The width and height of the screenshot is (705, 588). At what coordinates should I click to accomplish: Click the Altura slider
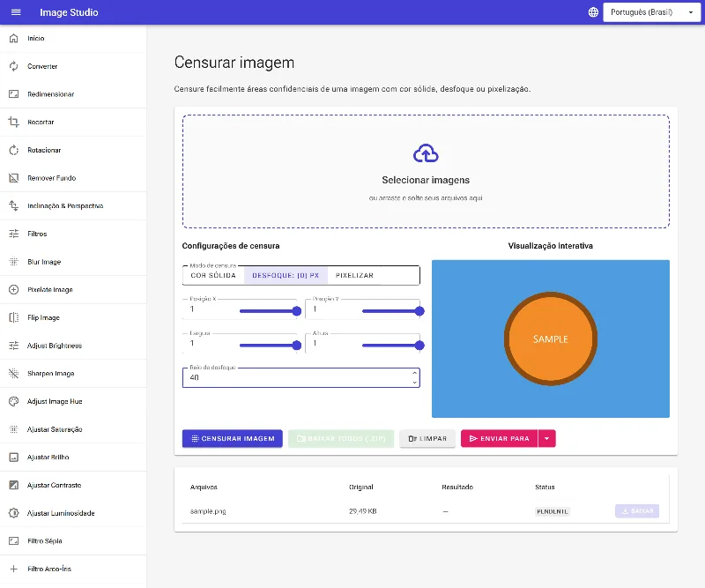pyautogui.click(x=391, y=346)
